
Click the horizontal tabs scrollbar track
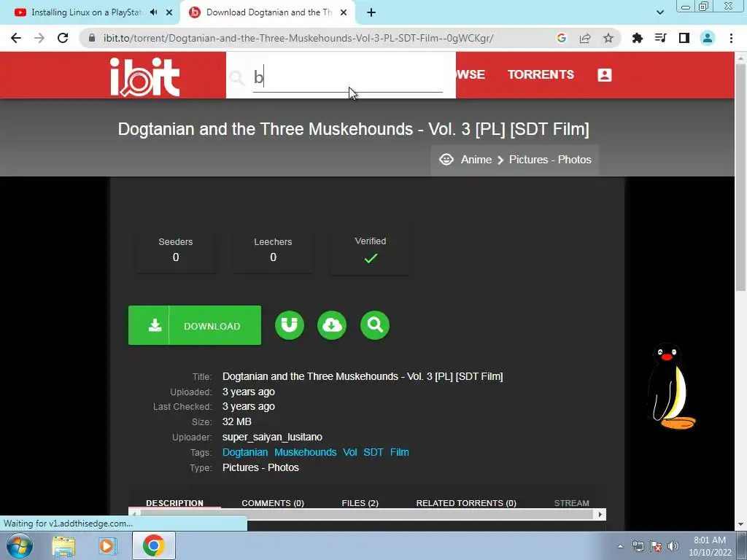[x=368, y=514]
